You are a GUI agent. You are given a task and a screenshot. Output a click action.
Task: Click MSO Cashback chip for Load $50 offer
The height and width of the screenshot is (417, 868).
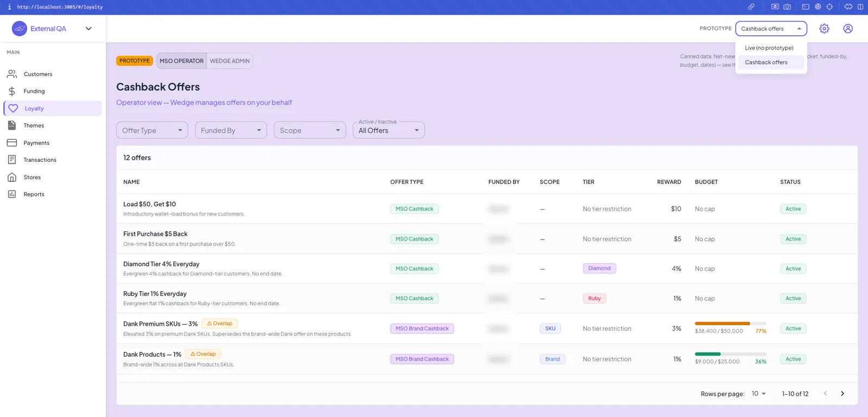[414, 209]
